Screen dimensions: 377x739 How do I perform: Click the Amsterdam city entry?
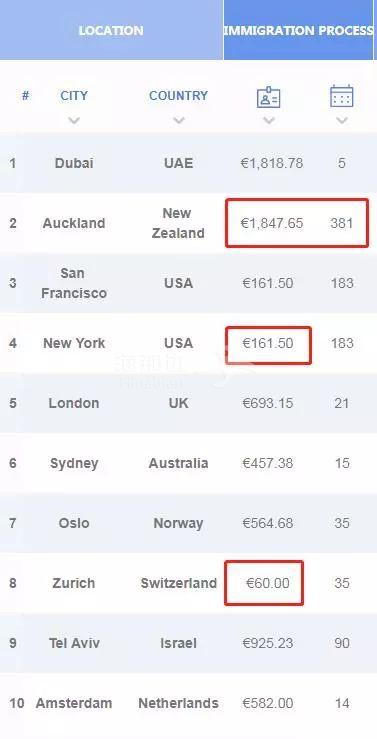coord(74,703)
